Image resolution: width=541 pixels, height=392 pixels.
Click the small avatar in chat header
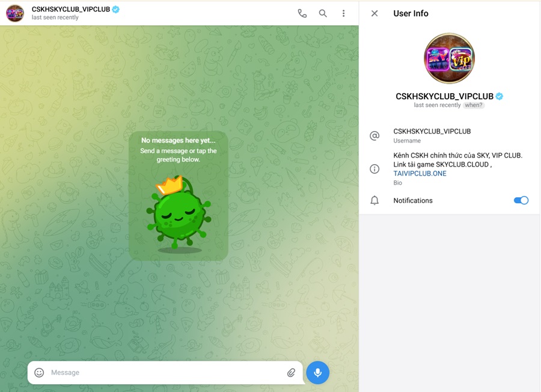(x=15, y=13)
